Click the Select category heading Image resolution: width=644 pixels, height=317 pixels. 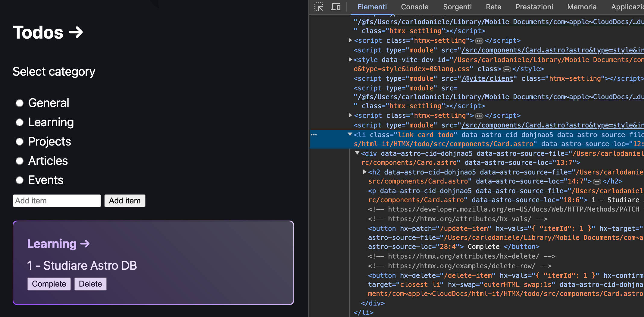pyautogui.click(x=54, y=72)
